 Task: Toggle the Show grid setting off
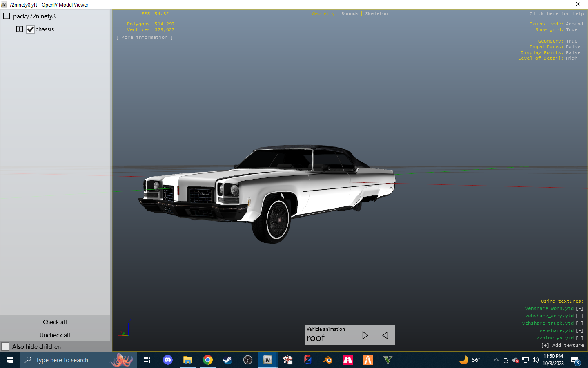pyautogui.click(x=572, y=29)
